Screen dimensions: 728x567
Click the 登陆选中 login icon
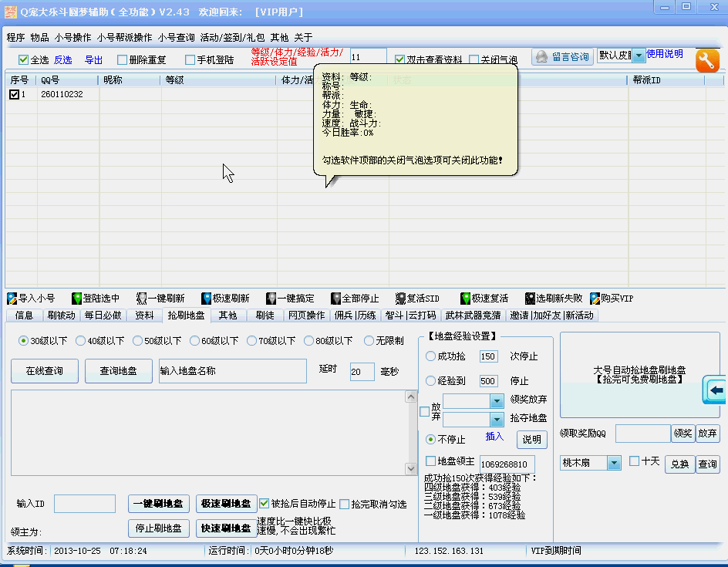pyautogui.click(x=76, y=298)
